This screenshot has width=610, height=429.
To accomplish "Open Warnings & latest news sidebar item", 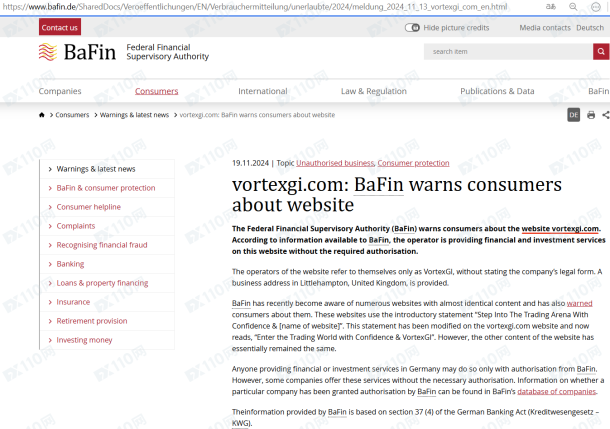I will [x=96, y=169].
